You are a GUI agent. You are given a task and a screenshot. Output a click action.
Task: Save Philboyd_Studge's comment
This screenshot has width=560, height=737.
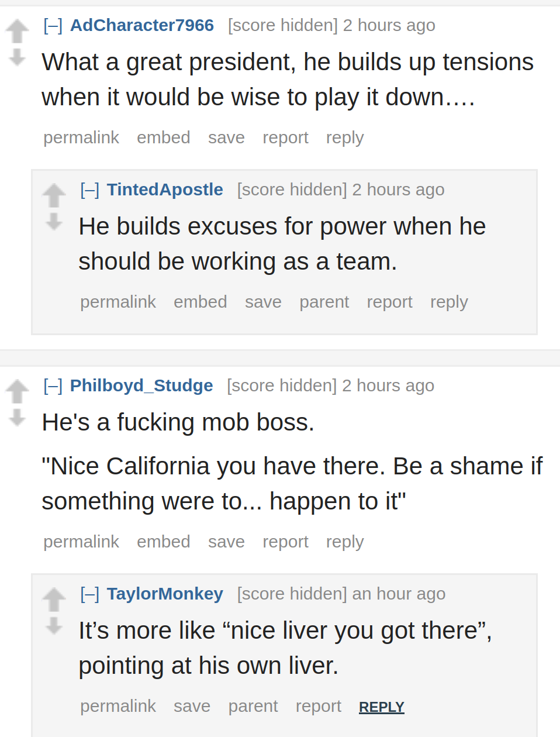tap(226, 542)
